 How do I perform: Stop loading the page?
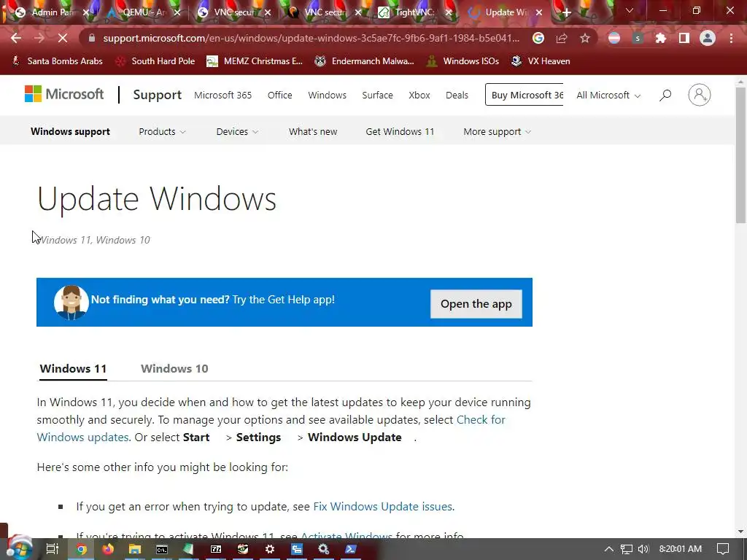click(63, 38)
